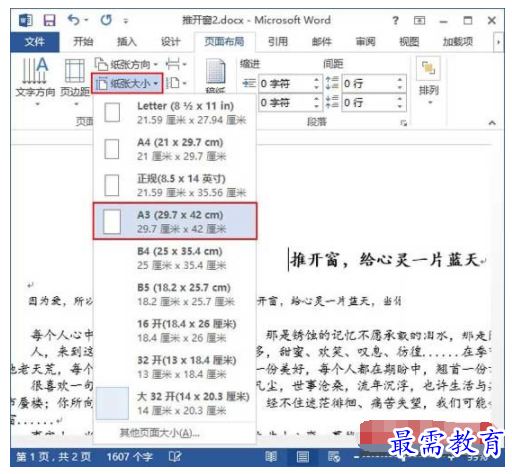
Task: Open the 文字方向 text direction button
Action: [x=35, y=82]
